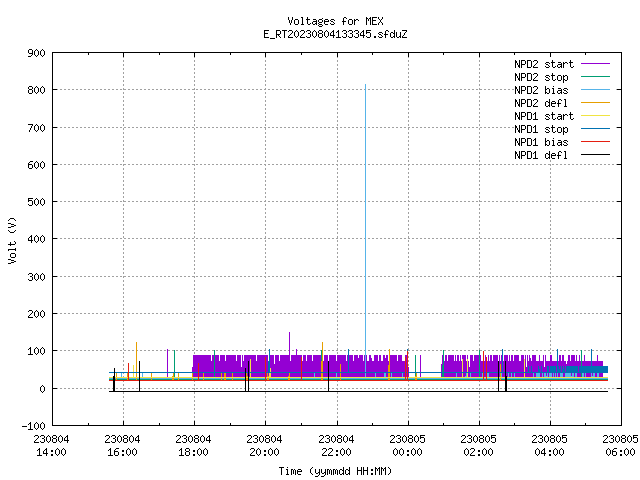Click the 'NPD2 bias' legend label
Image resolution: width=640 pixels, height=480 pixels.
click(x=541, y=90)
